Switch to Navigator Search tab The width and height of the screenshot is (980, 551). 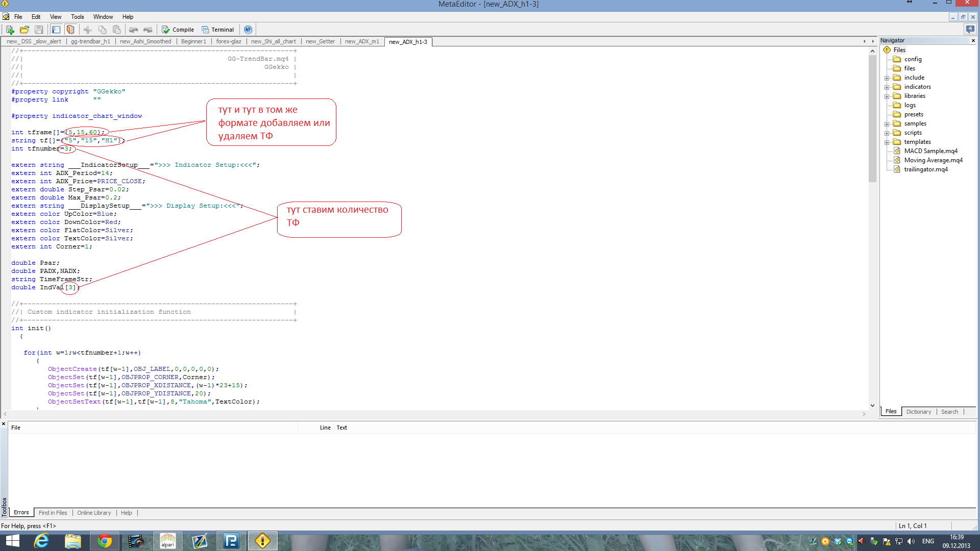pyautogui.click(x=949, y=412)
